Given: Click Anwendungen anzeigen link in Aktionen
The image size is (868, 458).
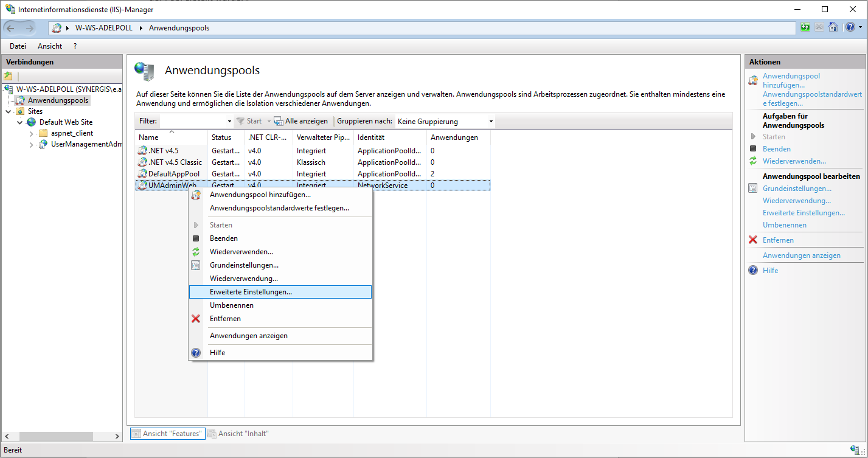Looking at the screenshot, I should [801, 255].
